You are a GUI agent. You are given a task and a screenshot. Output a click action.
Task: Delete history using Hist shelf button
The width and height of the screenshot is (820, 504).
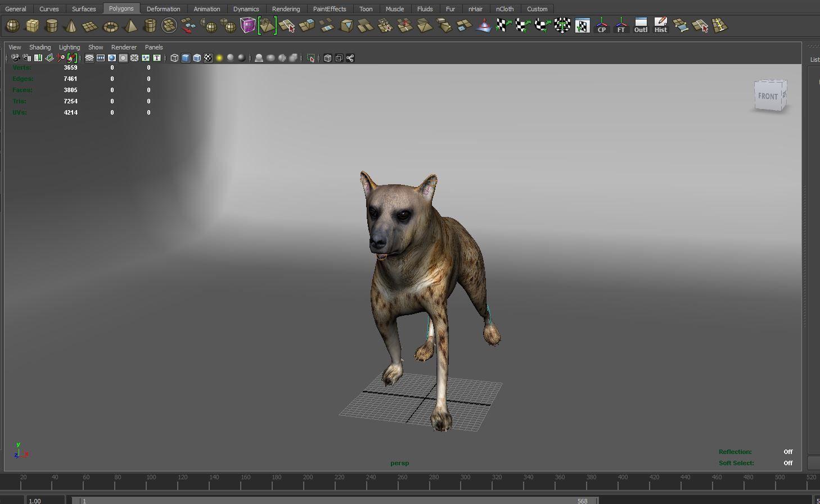[660, 26]
